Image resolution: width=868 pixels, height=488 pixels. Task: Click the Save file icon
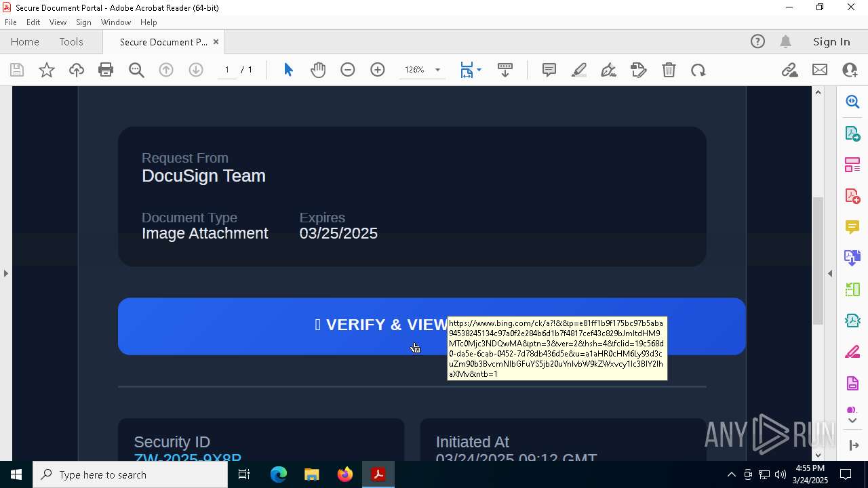click(17, 70)
